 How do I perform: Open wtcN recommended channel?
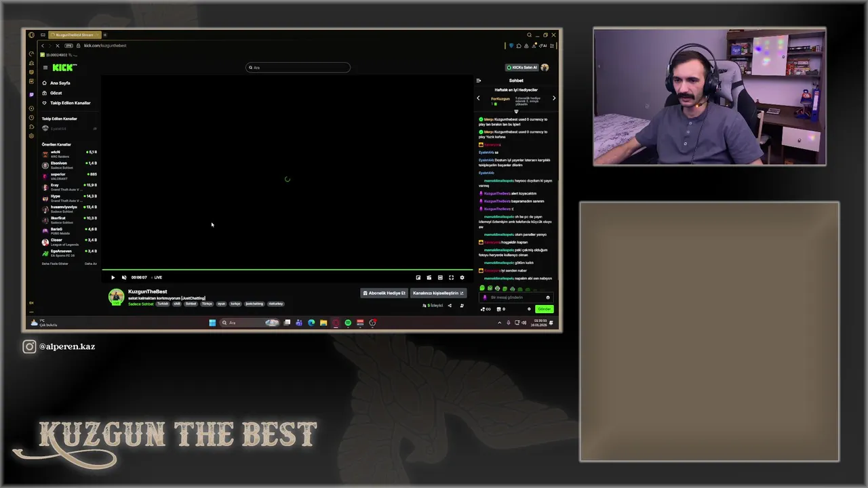tap(69, 154)
